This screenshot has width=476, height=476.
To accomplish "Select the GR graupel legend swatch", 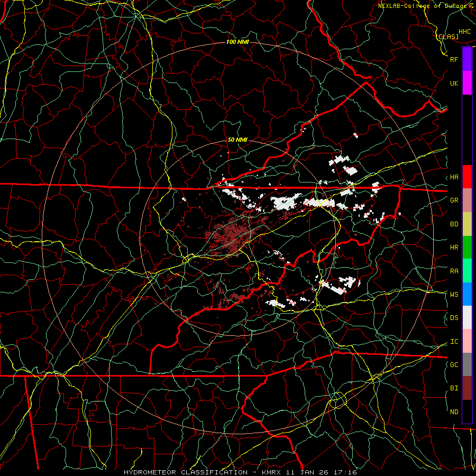I will tap(467, 200).
